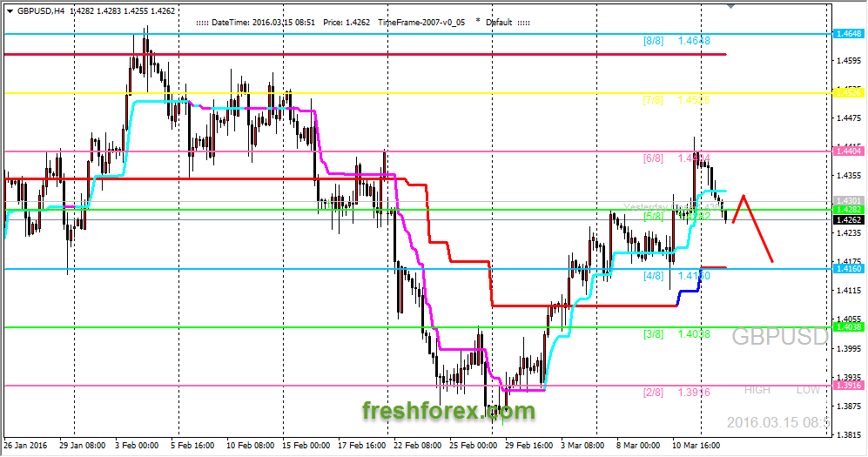Click the blue 1.4648 value beside [8/8]

(694, 41)
